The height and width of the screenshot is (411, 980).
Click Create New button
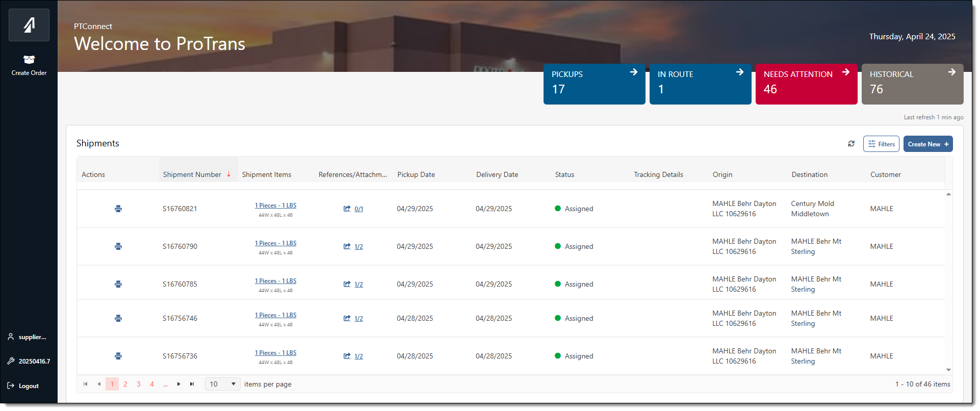point(928,144)
